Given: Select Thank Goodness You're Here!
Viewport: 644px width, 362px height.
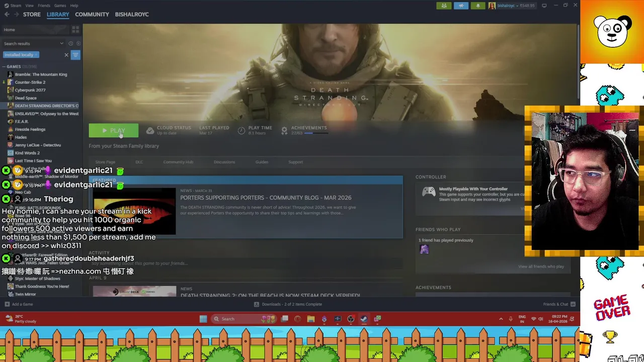Looking at the screenshot, I should [41, 286].
